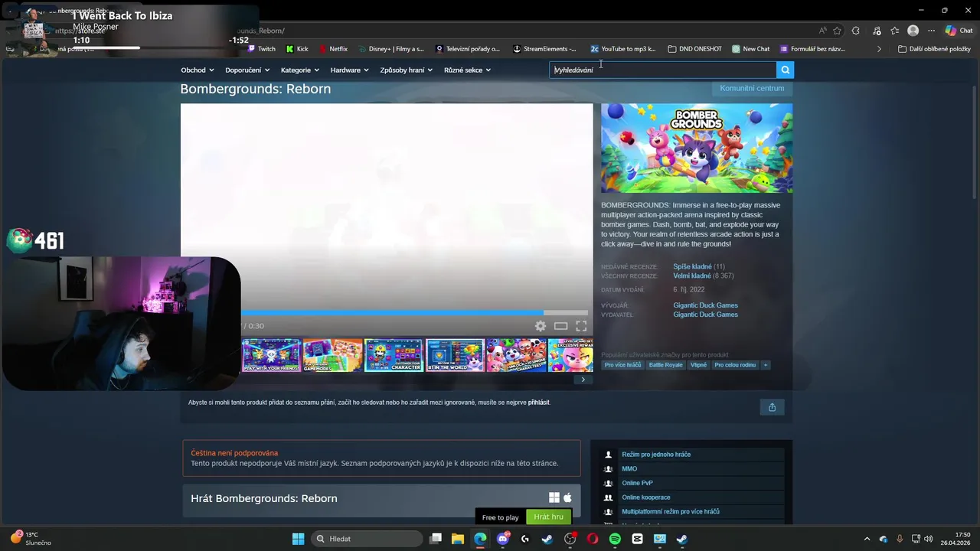Toggle theater mode on the video player
The image size is (980, 551).
coord(560,326)
